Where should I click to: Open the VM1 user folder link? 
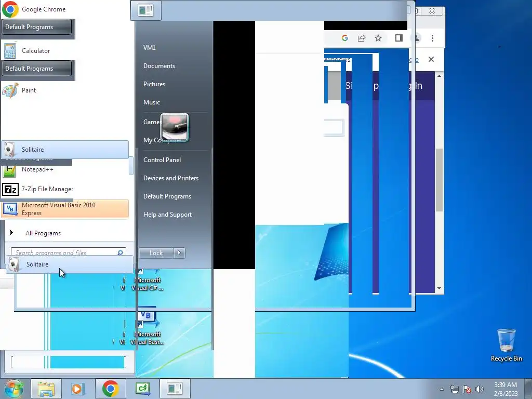coord(149,47)
